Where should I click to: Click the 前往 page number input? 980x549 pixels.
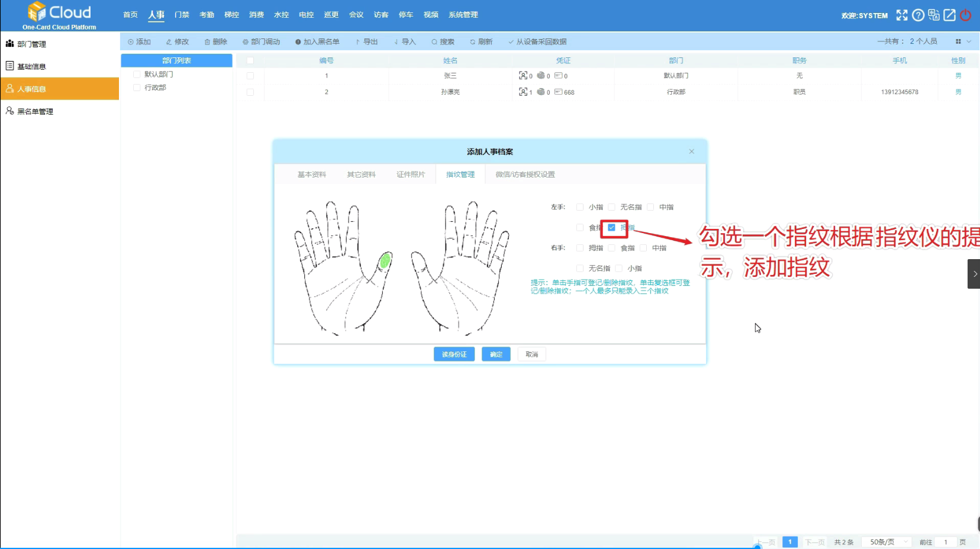(x=946, y=542)
